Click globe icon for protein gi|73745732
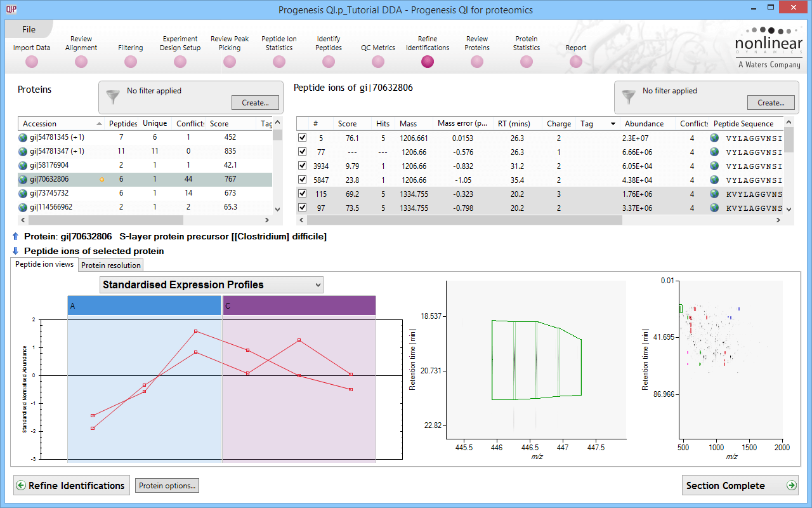This screenshot has height=508, width=812. [23, 193]
